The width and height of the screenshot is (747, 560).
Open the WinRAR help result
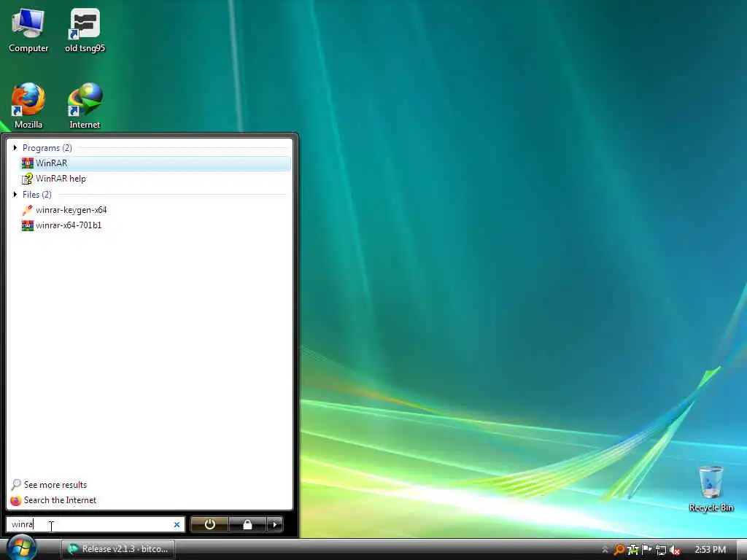pos(155,179)
